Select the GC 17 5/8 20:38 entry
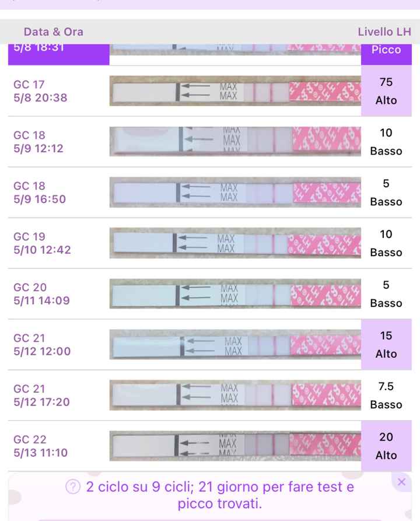The height and width of the screenshot is (521, 420). (40, 92)
